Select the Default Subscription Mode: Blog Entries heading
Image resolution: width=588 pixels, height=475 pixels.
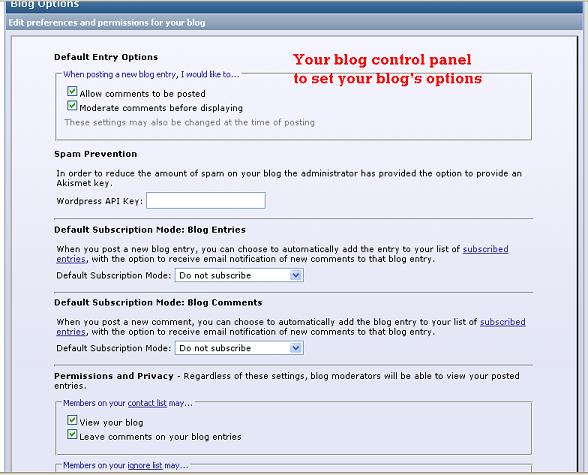pyautogui.click(x=150, y=230)
